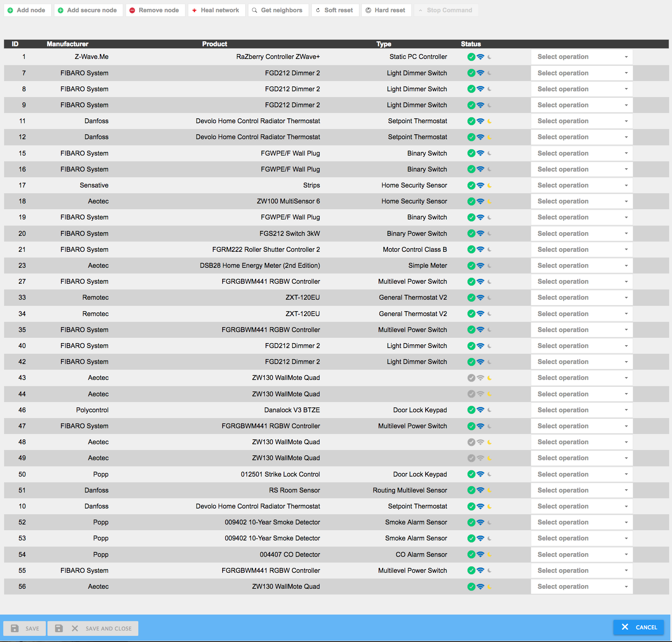Open Select operation for FGS212 Switch 3kW
Screen dimensions: 672x642
[x=582, y=233]
